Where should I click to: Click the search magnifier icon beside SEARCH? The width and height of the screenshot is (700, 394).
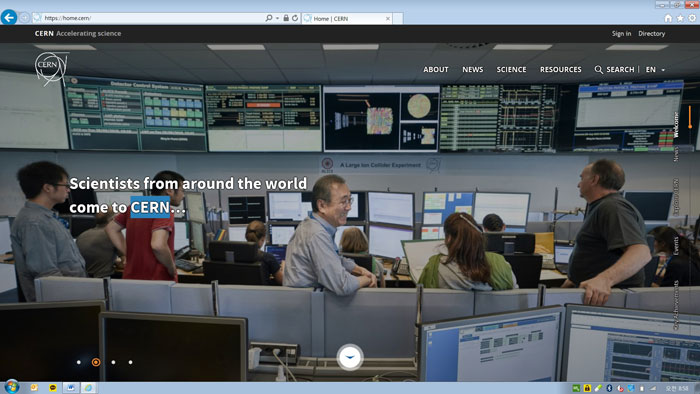pos(599,70)
